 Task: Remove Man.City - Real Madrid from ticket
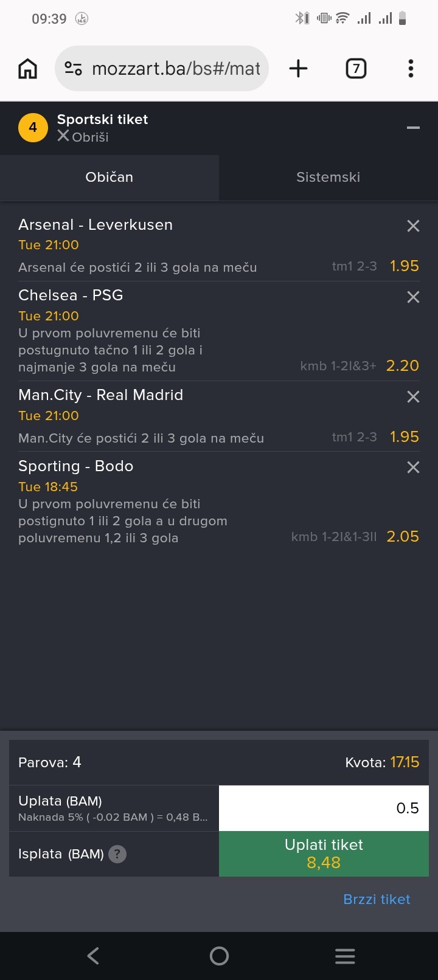(413, 397)
